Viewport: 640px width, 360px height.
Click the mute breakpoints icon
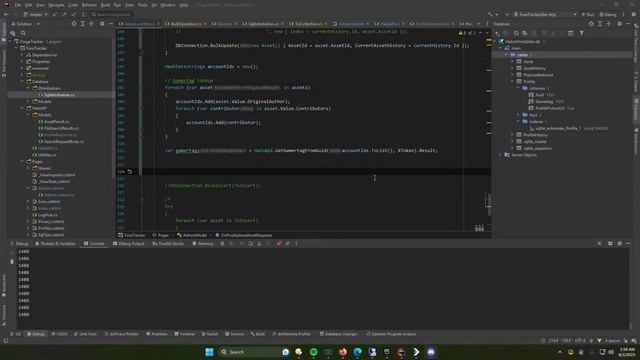coord(288,244)
